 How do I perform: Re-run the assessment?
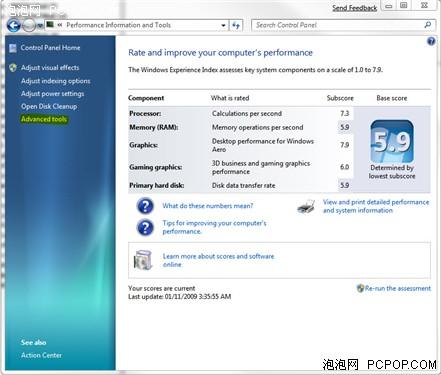(398, 288)
